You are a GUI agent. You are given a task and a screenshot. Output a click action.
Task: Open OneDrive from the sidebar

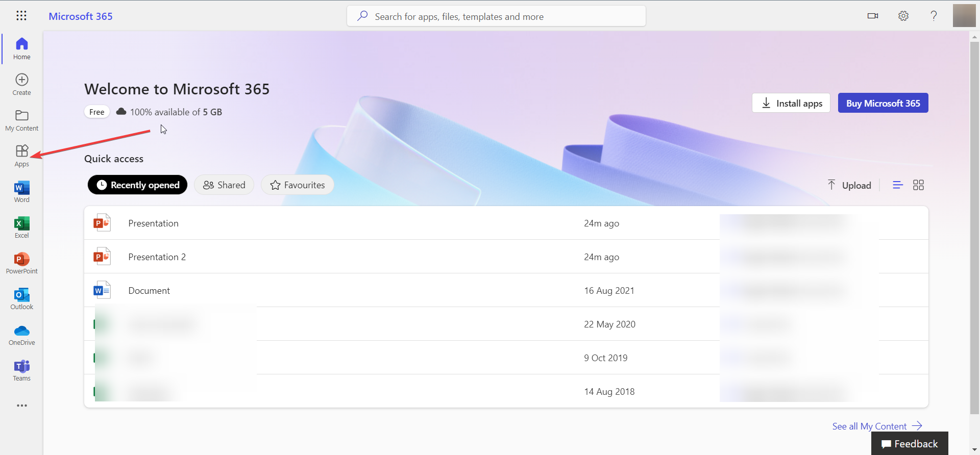point(22,334)
